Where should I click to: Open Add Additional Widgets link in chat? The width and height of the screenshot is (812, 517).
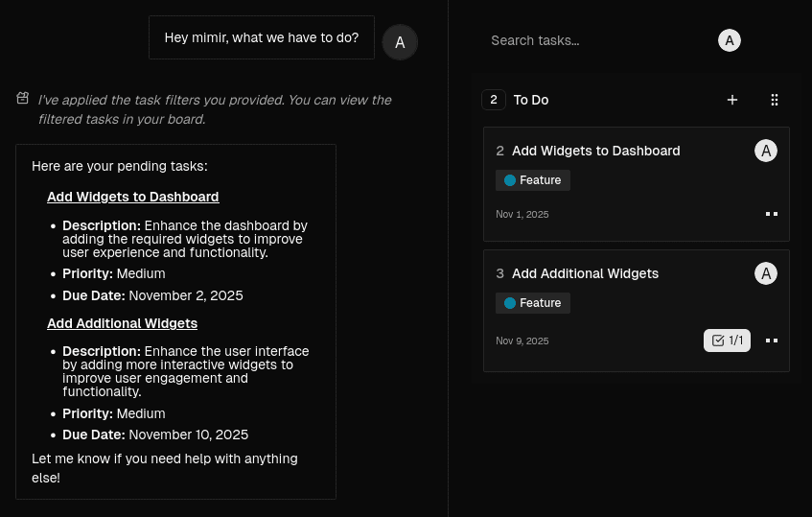pyautogui.click(x=122, y=323)
